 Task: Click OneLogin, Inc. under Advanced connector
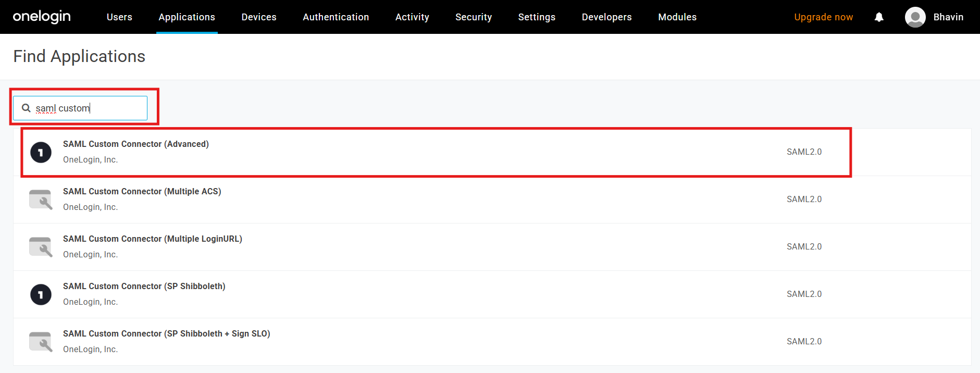click(x=90, y=160)
